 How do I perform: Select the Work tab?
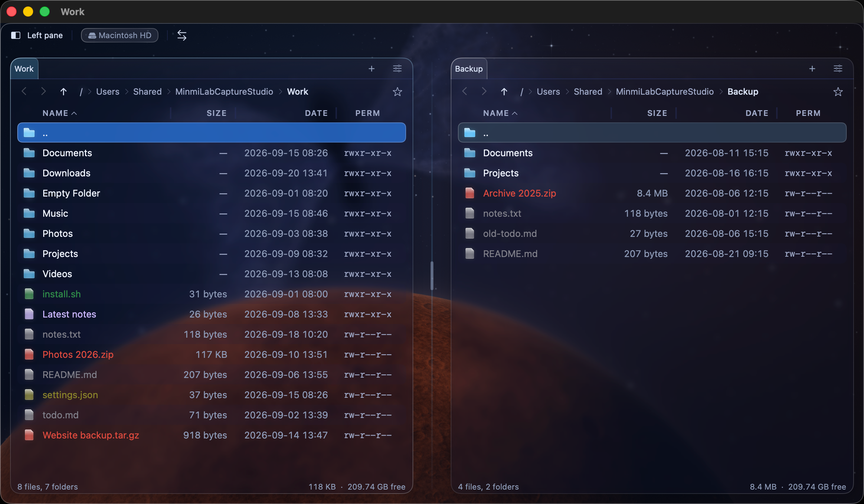[24, 69]
